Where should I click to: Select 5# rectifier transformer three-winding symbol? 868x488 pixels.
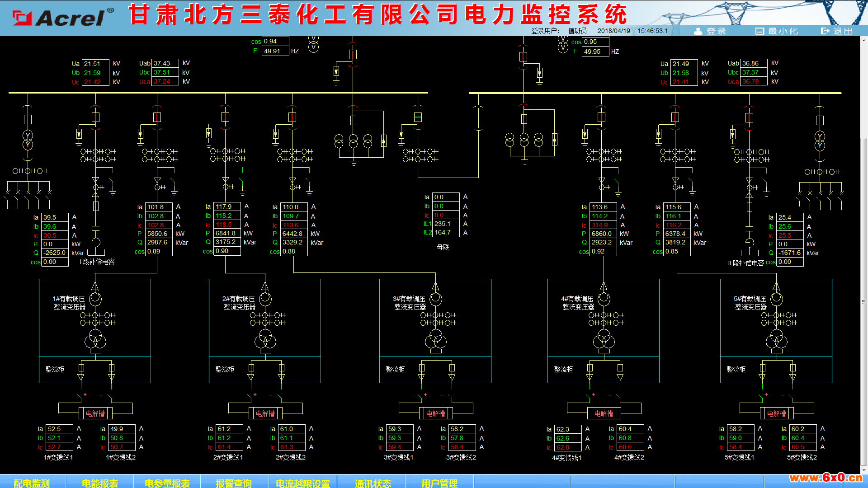tap(777, 339)
